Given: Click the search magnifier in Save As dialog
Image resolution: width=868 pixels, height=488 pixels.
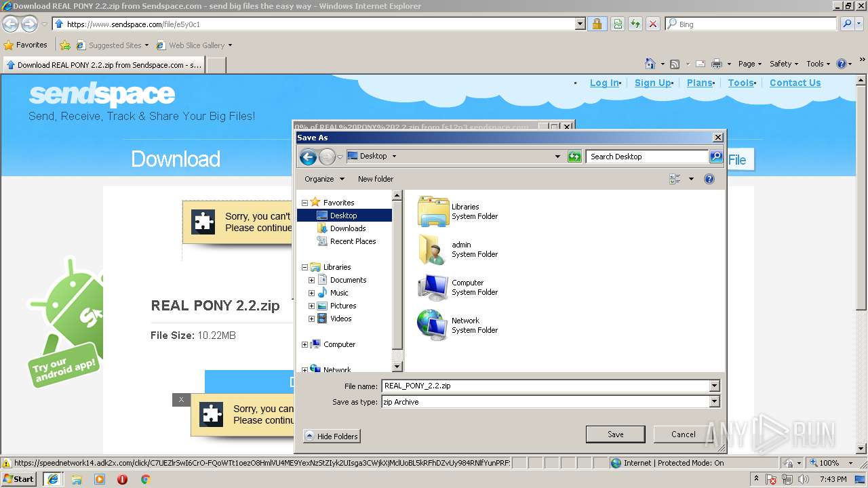Looking at the screenshot, I should 716,157.
